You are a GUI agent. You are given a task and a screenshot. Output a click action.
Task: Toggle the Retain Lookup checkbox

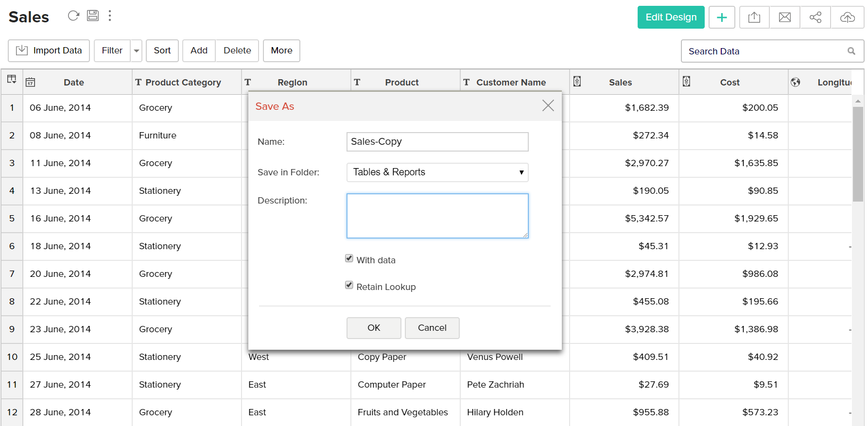[x=349, y=285]
